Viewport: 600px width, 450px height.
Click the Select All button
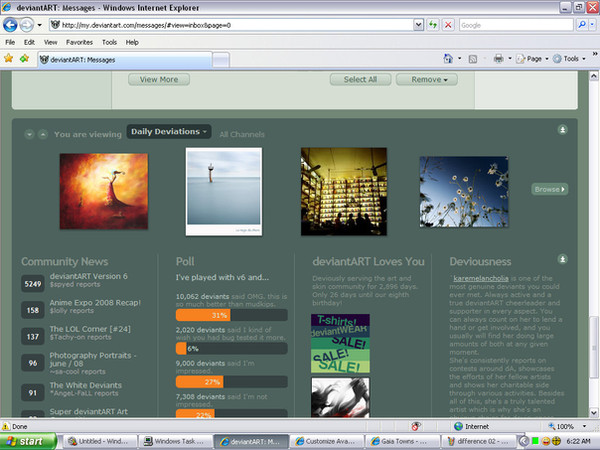click(360, 80)
